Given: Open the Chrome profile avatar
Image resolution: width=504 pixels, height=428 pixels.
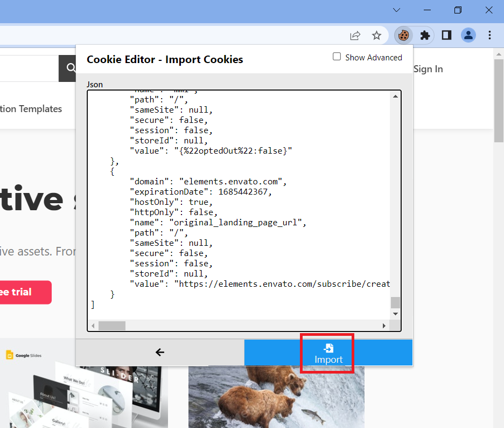Looking at the screenshot, I should [x=468, y=36].
